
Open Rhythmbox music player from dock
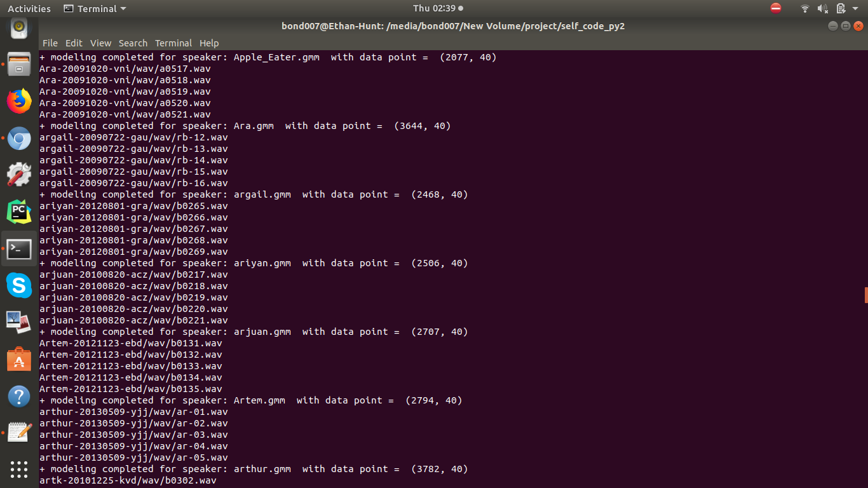pos(19,28)
